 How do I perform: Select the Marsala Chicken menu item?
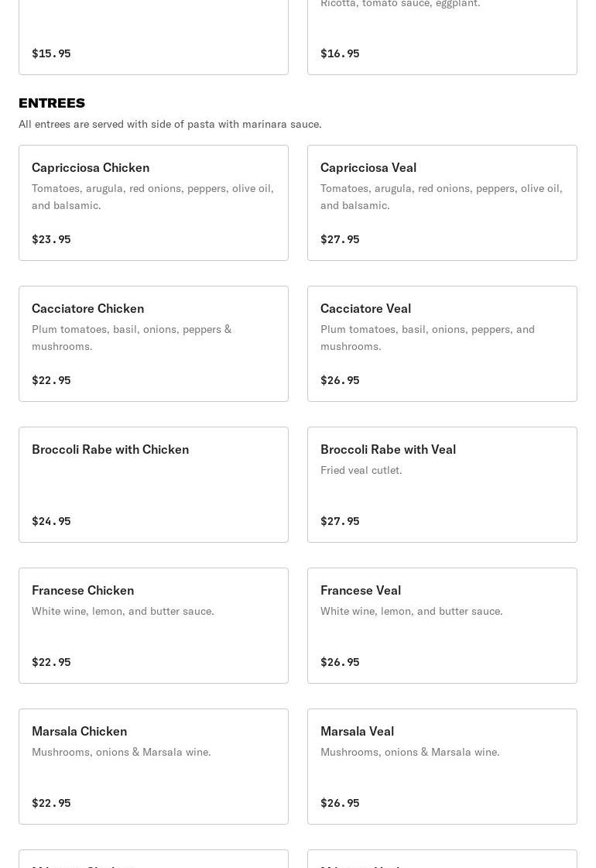[153, 767]
